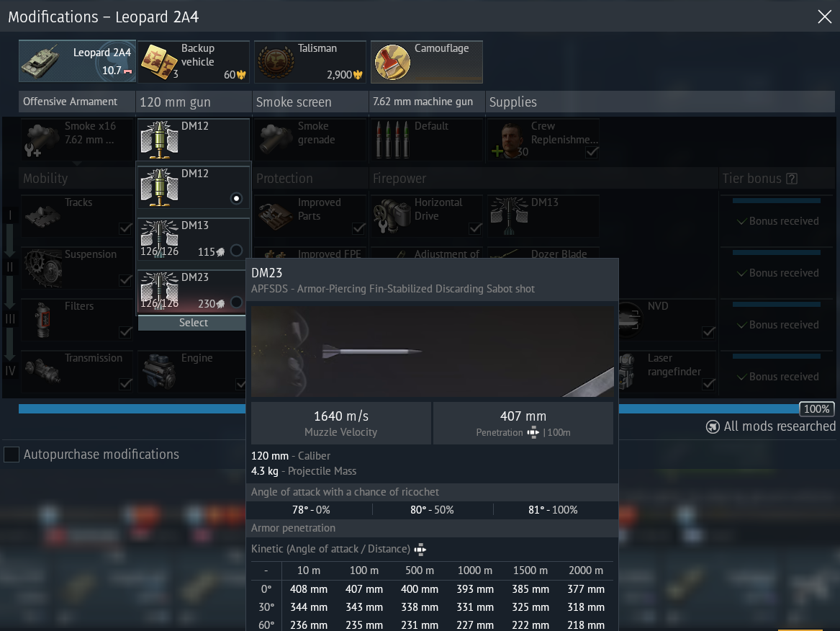Image resolution: width=840 pixels, height=631 pixels.
Task: Click the Select button for DM23
Action: pyautogui.click(x=192, y=323)
